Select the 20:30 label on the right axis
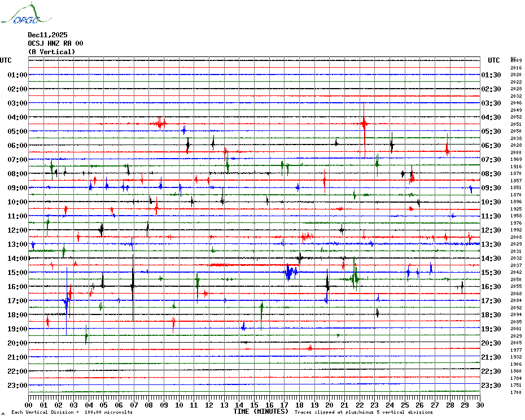 coord(492,343)
